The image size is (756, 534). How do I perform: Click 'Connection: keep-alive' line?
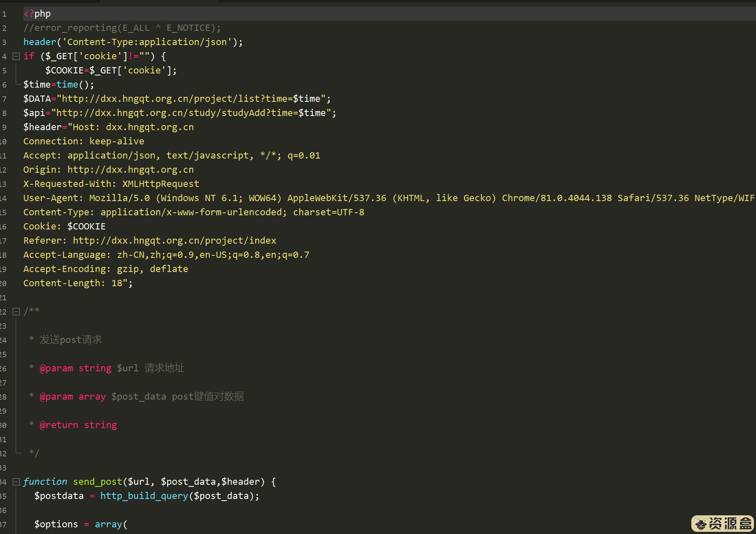[x=84, y=141]
